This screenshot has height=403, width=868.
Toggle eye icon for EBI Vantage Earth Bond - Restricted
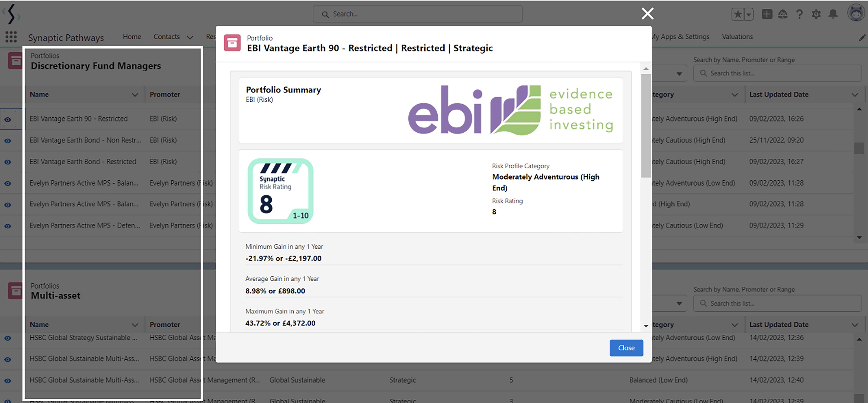coord(8,162)
